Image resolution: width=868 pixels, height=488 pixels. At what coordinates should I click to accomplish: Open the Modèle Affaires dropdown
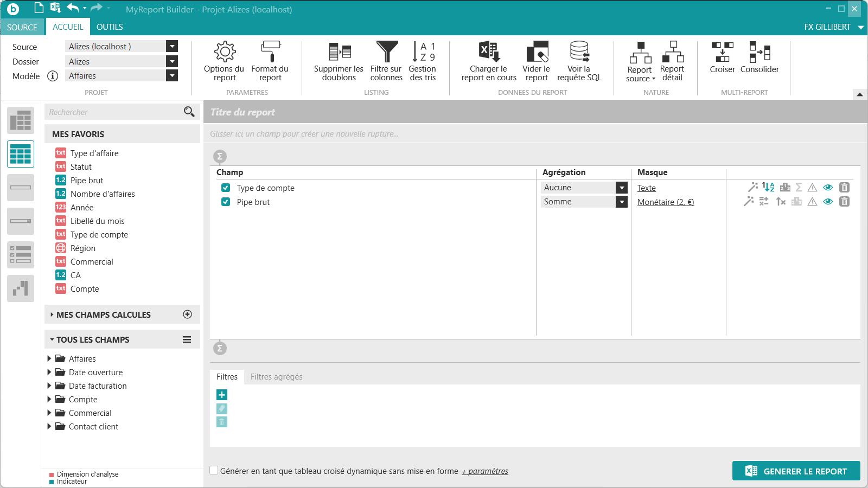click(172, 76)
